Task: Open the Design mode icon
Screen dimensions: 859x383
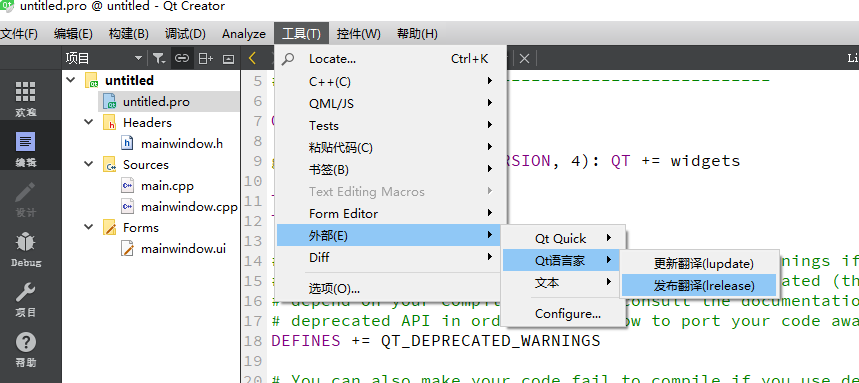Action: coord(26,199)
